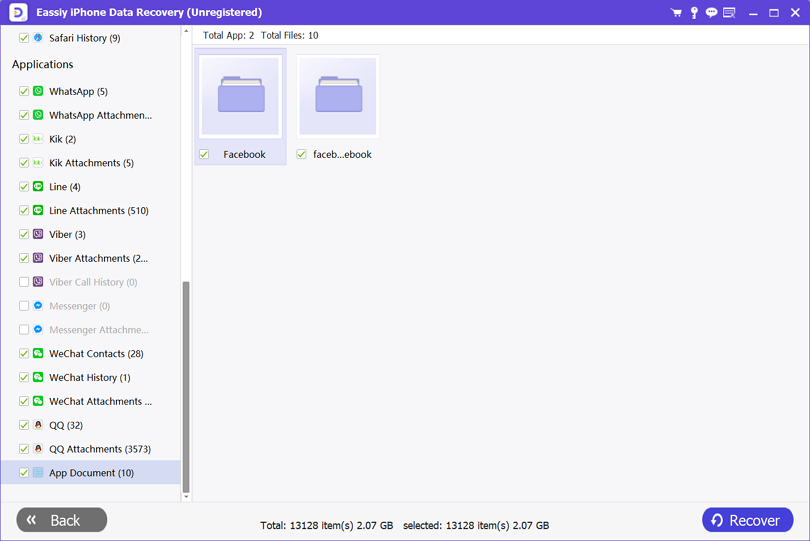
Task: Select Kik Attachments (5) category
Action: [91, 163]
